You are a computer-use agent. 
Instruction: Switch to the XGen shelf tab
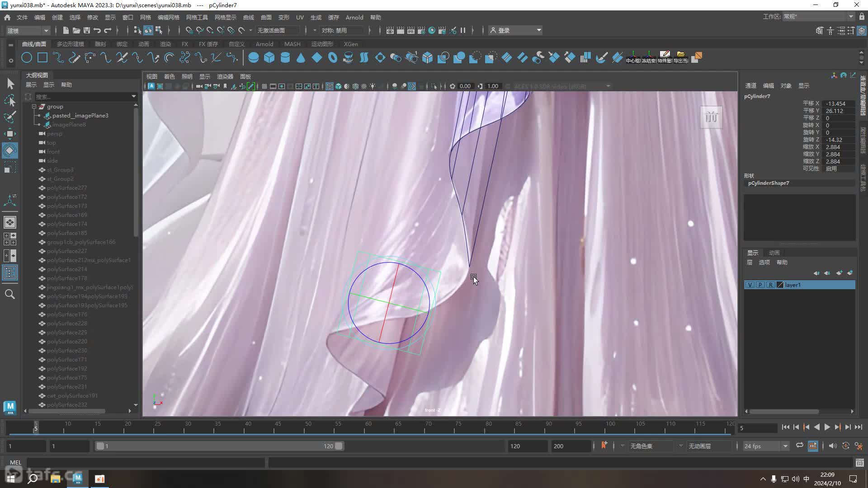(351, 44)
